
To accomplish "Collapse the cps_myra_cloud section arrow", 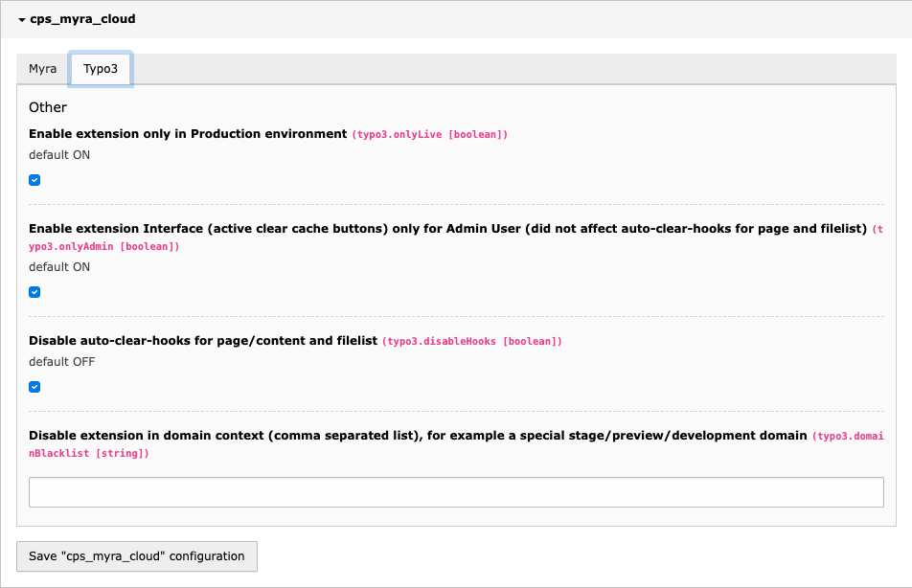I will coord(21,20).
